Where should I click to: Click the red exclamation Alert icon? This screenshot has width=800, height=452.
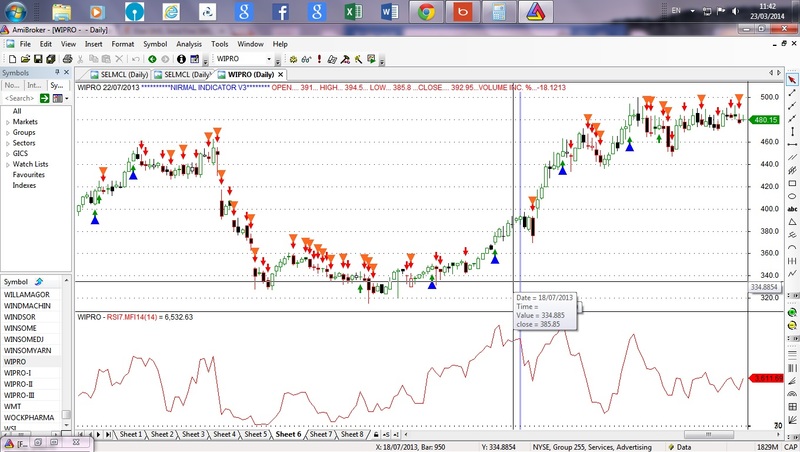click(x=319, y=59)
